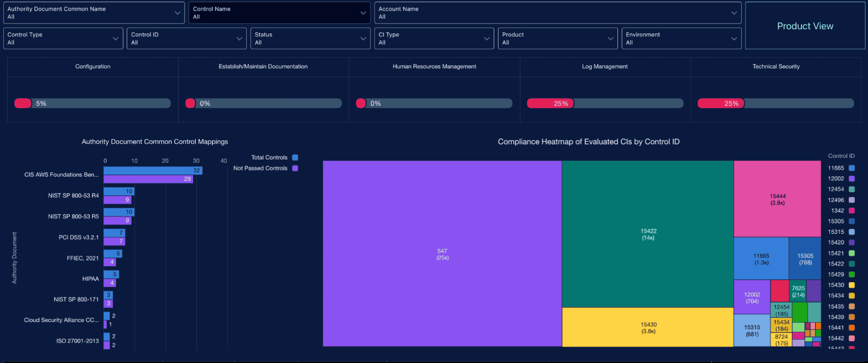Click NIST SP 800-53 R5 Not Passed bar
868x363 pixels.
pos(118,220)
